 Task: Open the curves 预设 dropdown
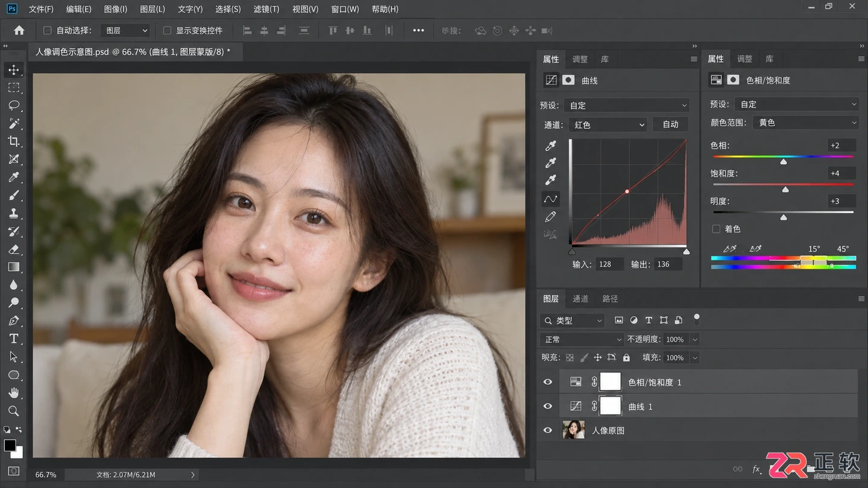click(x=627, y=105)
